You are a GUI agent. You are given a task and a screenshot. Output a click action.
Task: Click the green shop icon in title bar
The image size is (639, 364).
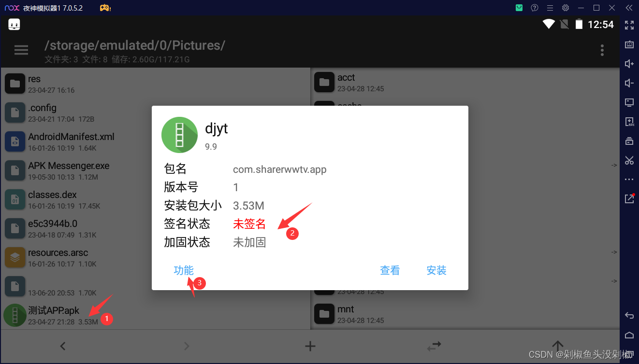pos(519,8)
